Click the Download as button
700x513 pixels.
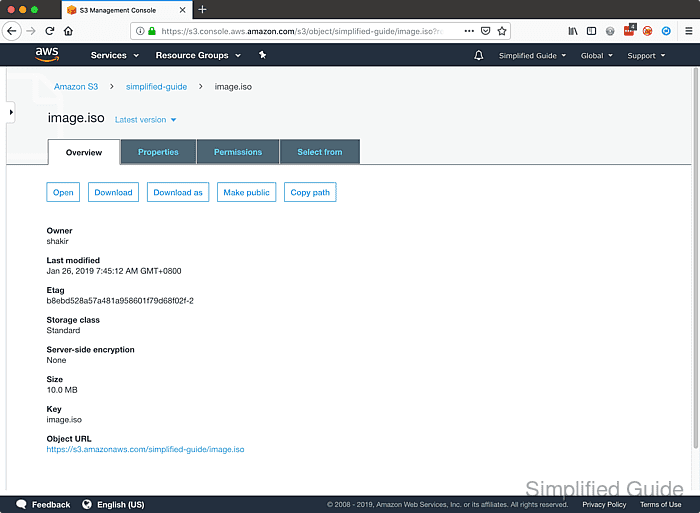pyautogui.click(x=178, y=192)
